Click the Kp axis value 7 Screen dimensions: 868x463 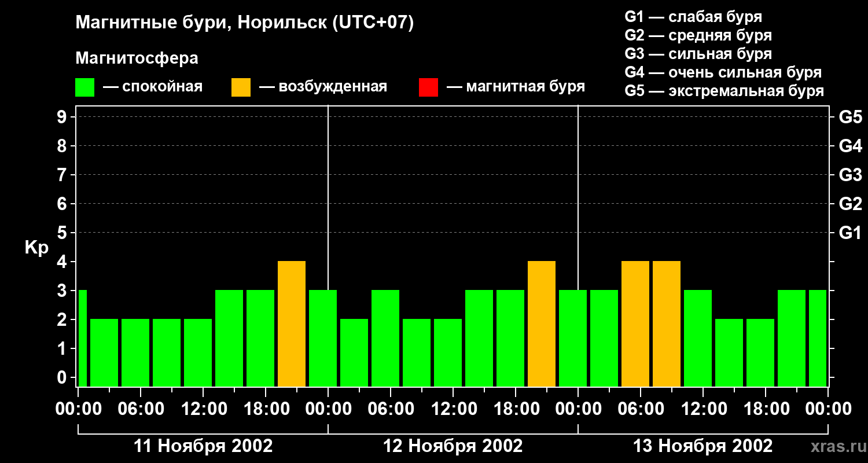(x=63, y=175)
